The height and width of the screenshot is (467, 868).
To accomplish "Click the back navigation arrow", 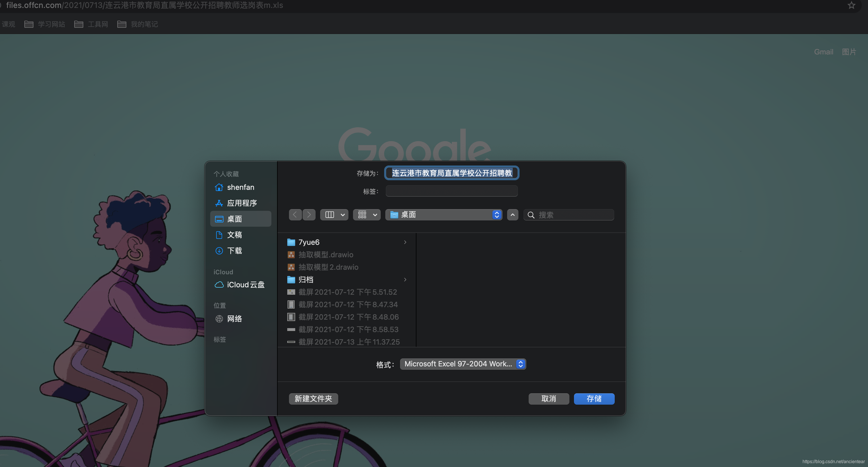I will pyautogui.click(x=295, y=215).
